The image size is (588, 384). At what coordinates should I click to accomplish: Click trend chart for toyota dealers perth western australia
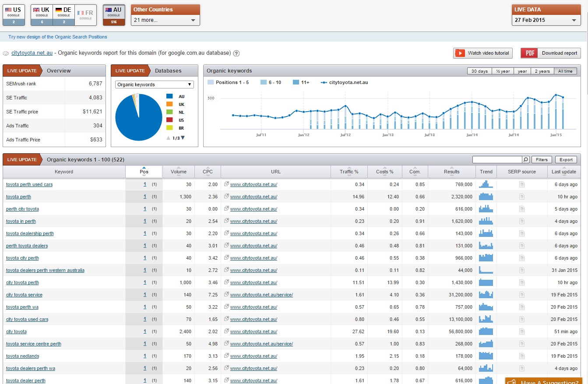(486, 270)
